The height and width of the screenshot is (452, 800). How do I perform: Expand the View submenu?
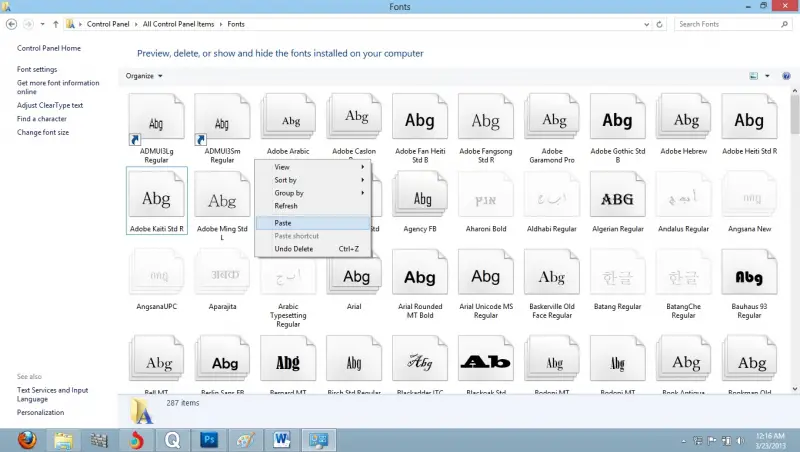point(313,167)
